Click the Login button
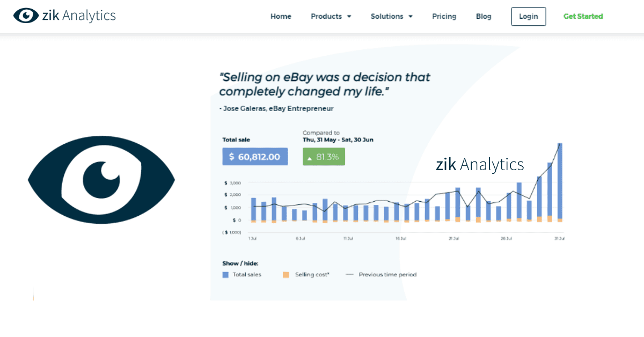The height and width of the screenshot is (337, 644). point(529,17)
